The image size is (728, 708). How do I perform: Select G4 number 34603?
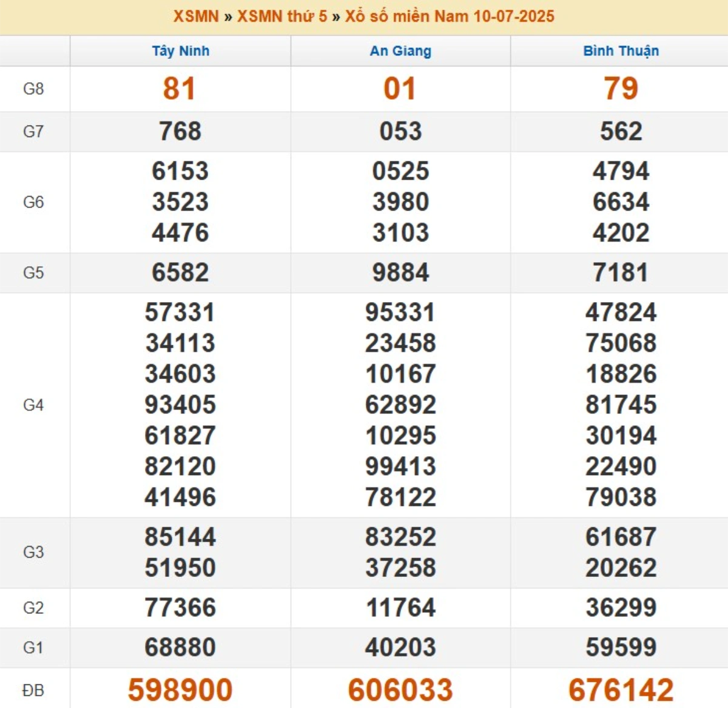(x=180, y=374)
